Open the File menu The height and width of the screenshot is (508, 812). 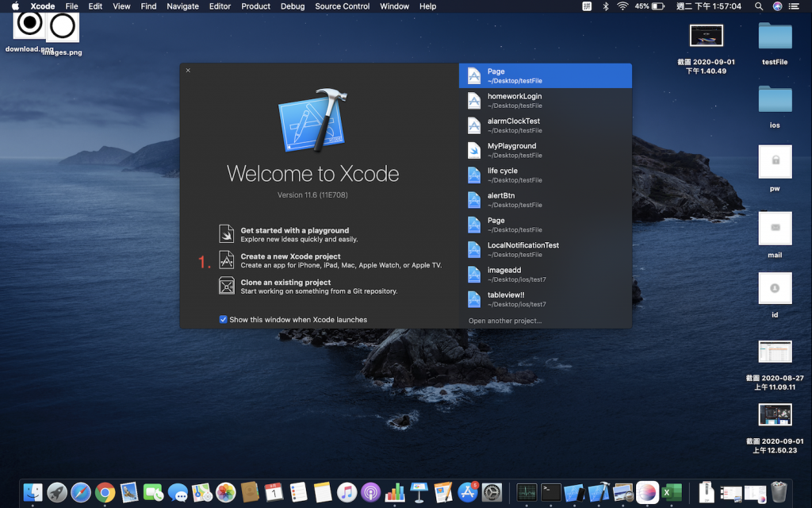[x=71, y=6]
